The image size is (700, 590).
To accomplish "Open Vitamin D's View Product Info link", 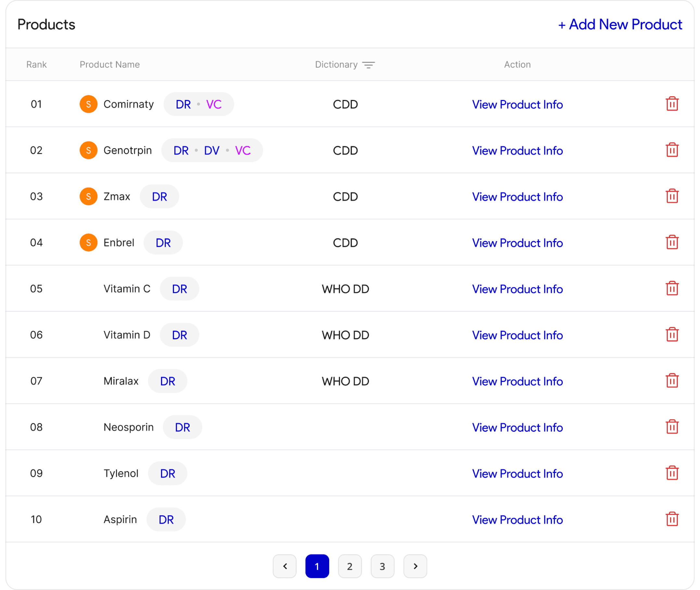I will click(518, 335).
